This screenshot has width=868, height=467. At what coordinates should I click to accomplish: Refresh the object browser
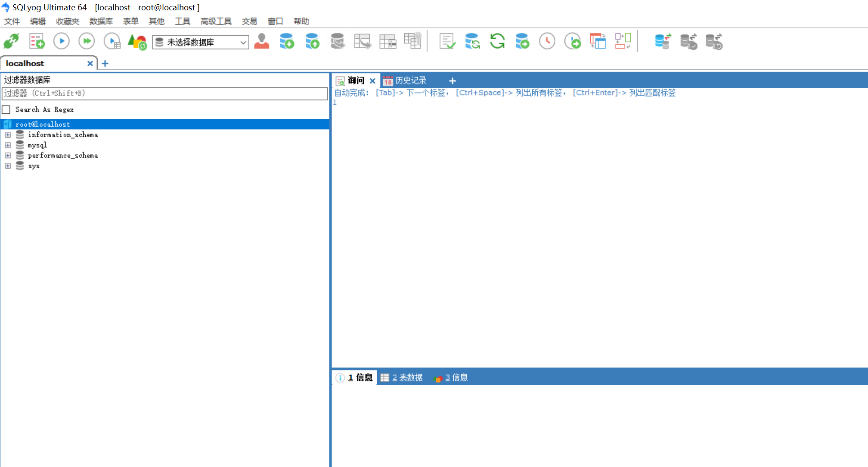click(x=497, y=41)
